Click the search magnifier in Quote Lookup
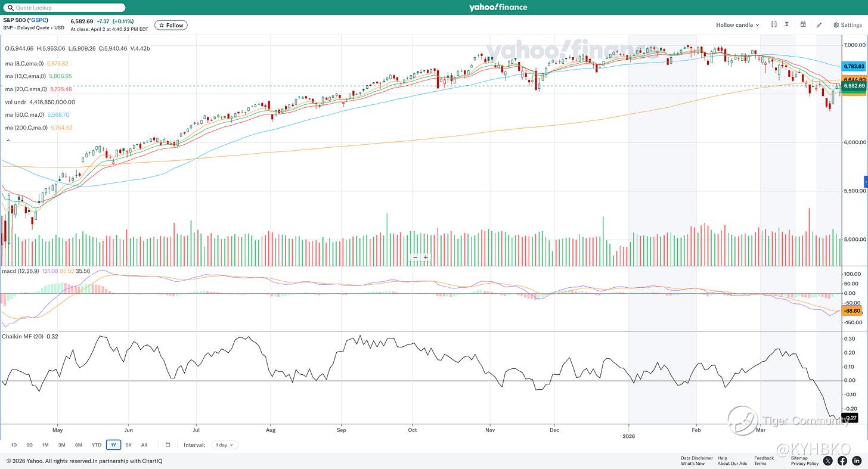The width and height of the screenshot is (868, 469). tap(10, 8)
